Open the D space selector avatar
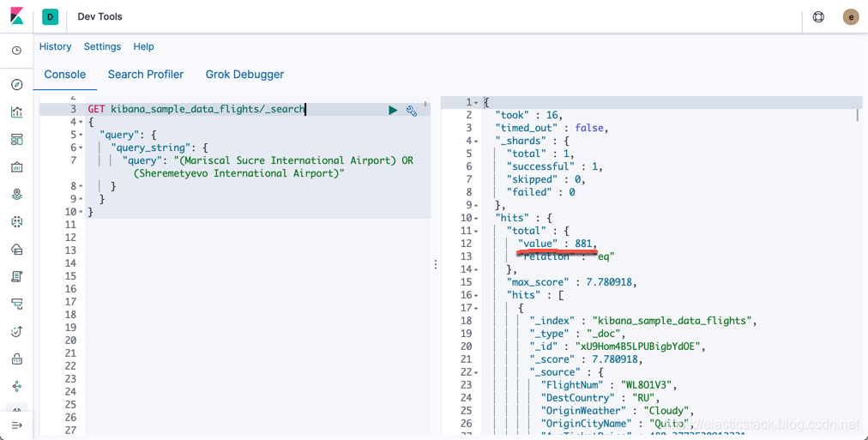Screen dimensions: 868x440 point(51,16)
